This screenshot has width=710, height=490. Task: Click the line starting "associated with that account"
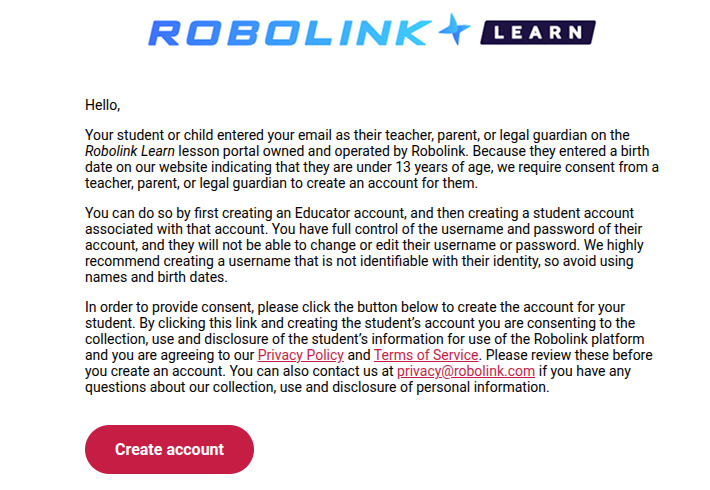[364, 229]
